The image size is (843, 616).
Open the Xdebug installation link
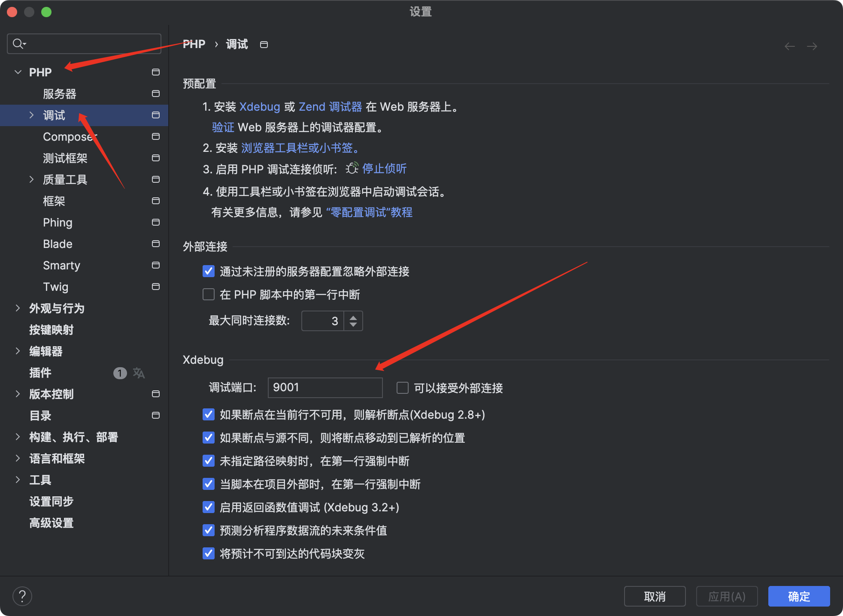(259, 106)
